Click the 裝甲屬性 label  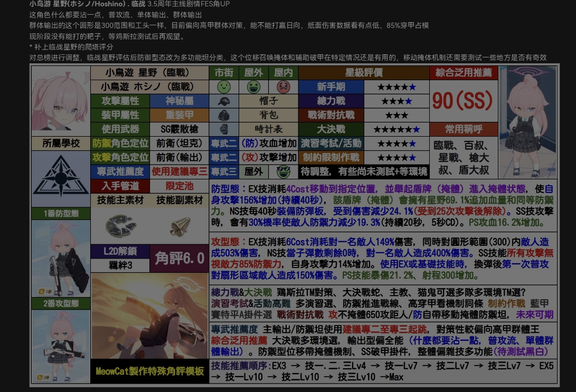tap(120, 115)
